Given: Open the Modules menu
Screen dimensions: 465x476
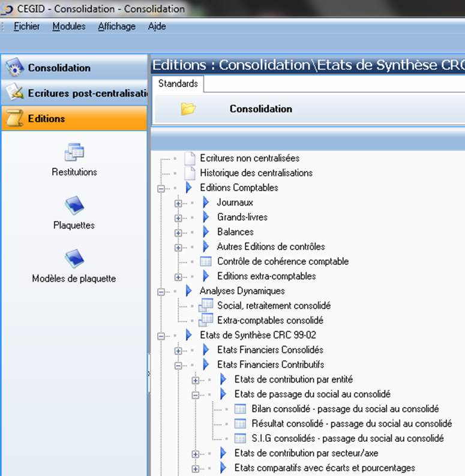Looking at the screenshot, I should (x=69, y=26).
